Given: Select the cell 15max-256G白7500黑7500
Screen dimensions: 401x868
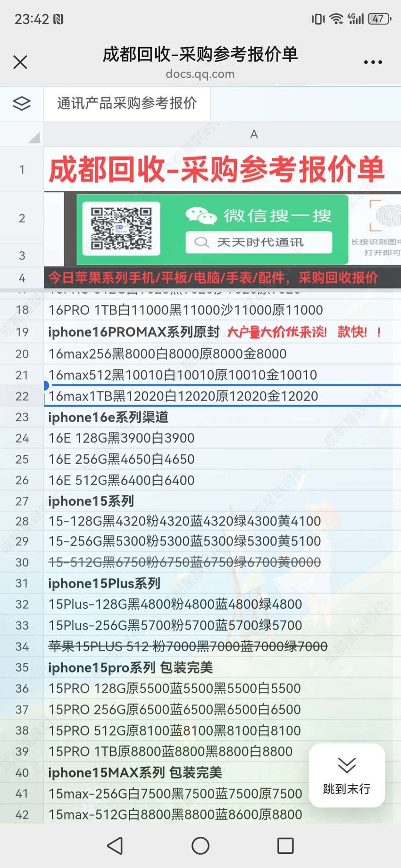Looking at the screenshot, I should (222, 794).
